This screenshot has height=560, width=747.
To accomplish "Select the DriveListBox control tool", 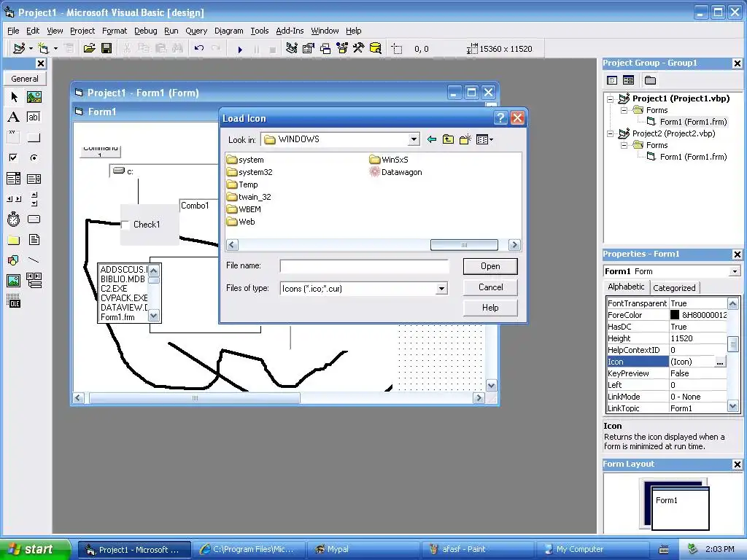I will (34, 219).
